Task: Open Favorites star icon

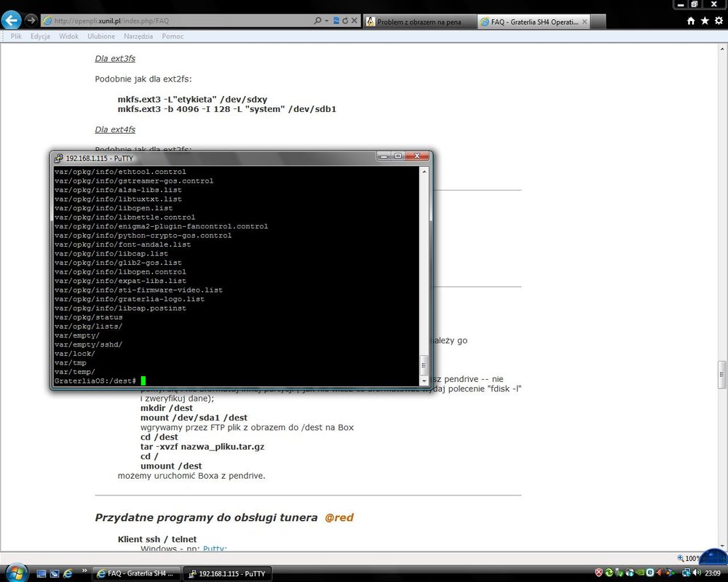Action: pos(704,21)
